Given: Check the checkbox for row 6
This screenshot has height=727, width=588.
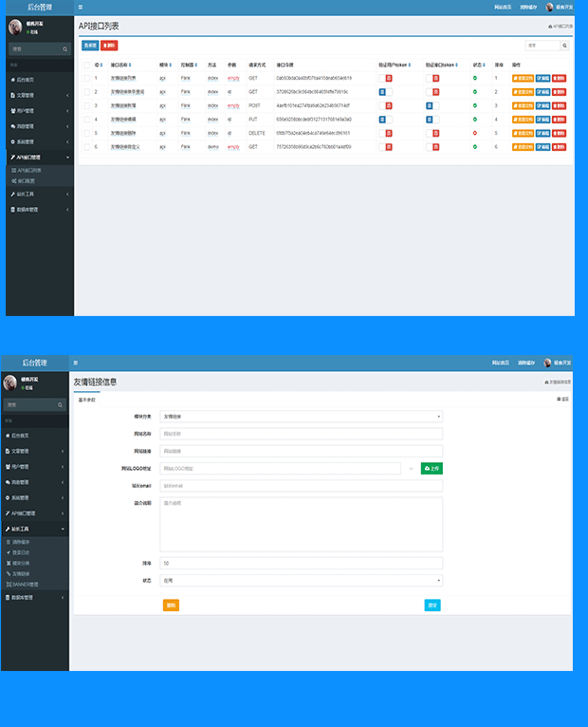Looking at the screenshot, I should click(86, 147).
